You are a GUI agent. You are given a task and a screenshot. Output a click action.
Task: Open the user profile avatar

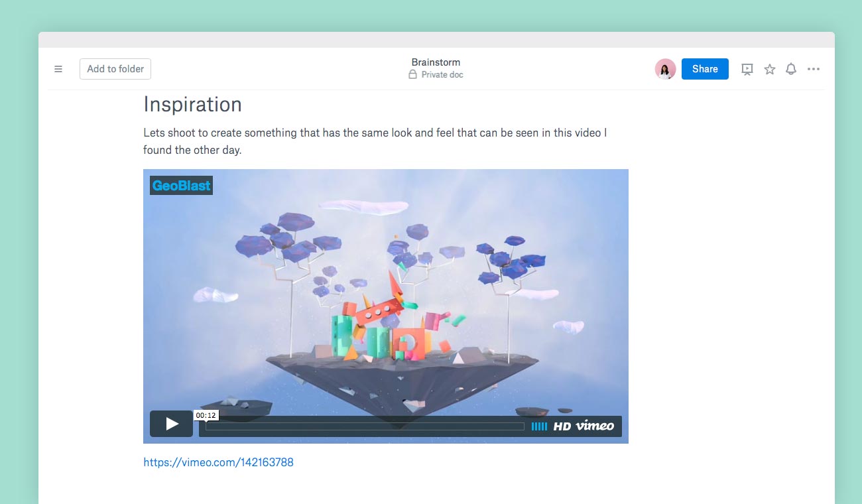[665, 69]
